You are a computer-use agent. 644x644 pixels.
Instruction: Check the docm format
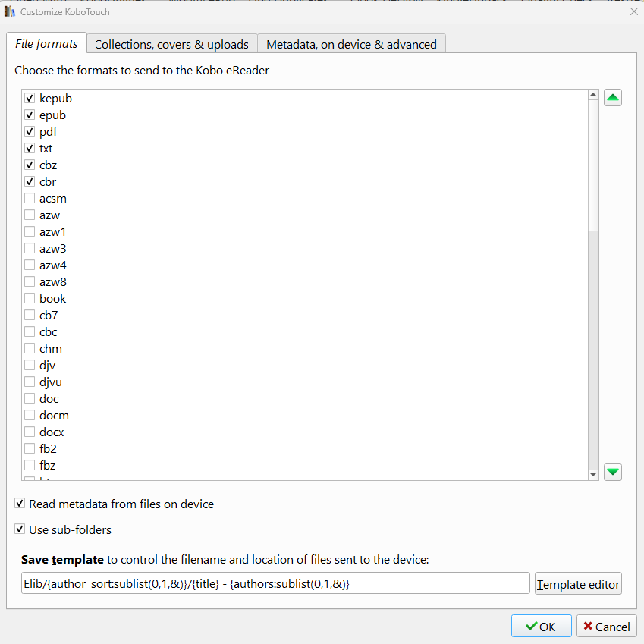[x=30, y=415]
